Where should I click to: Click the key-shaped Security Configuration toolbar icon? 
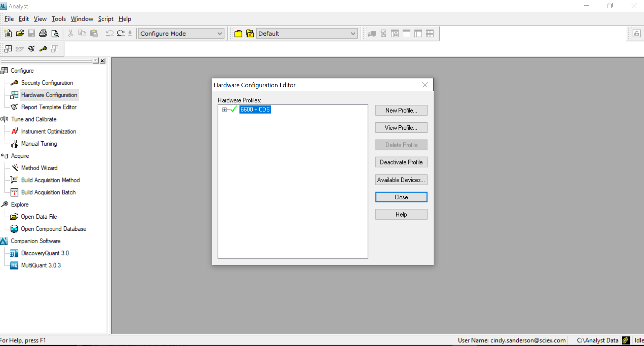[x=43, y=49]
